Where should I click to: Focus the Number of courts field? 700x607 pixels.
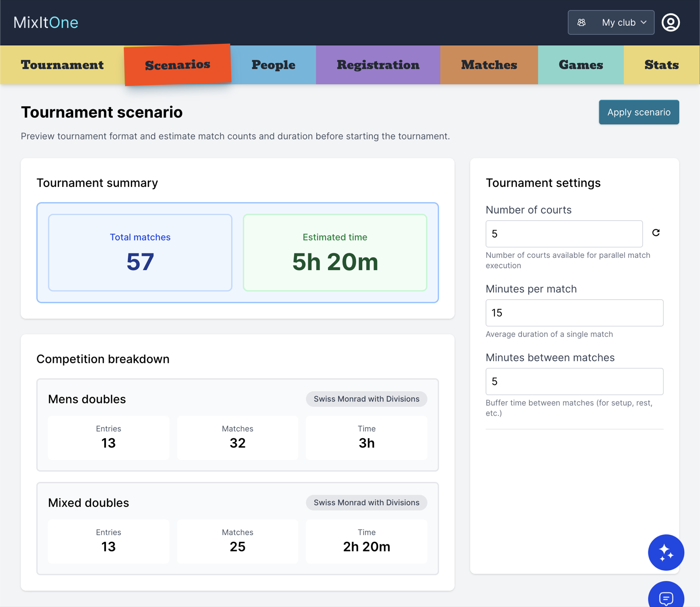click(563, 234)
